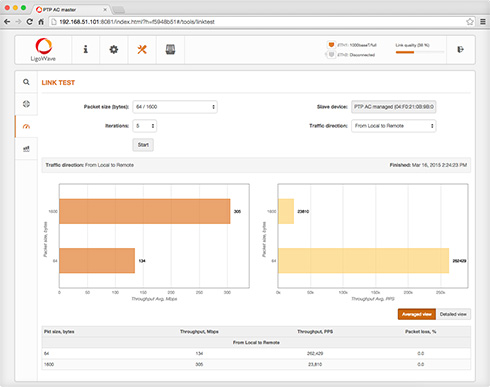Open the Information page icon
This screenshot has width=490, height=387.
(x=86, y=49)
